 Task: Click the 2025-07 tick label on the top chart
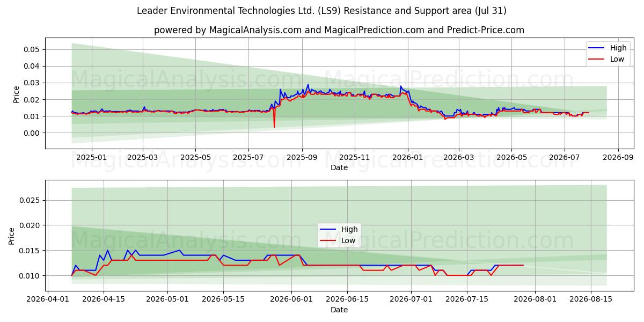[248, 158]
